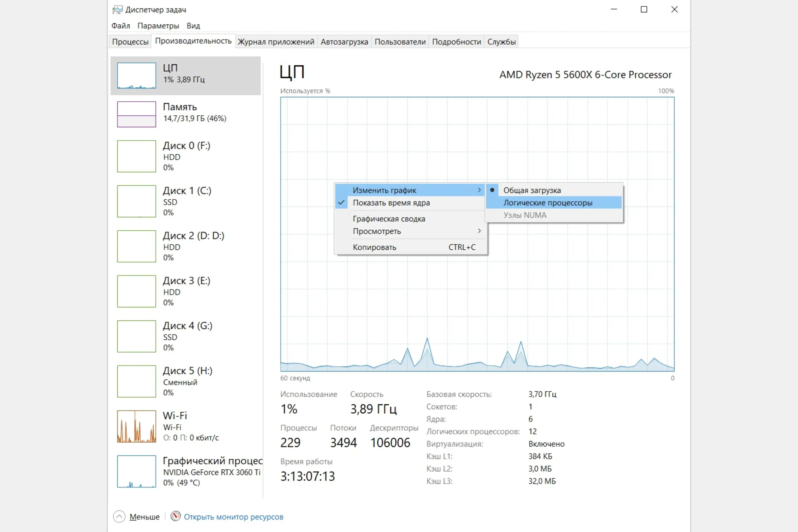The image size is (798, 532).
Task: Select Общая загрузка radio option
Action: point(532,190)
